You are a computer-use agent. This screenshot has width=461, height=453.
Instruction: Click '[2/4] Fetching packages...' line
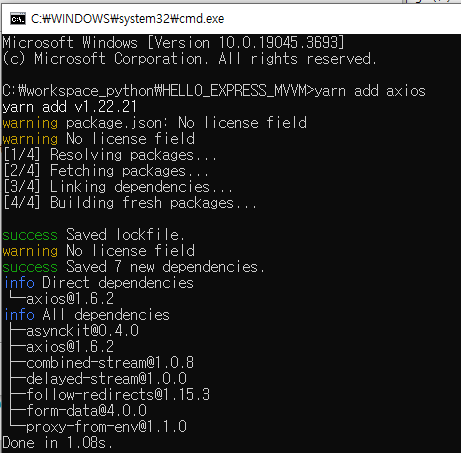coord(106,171)
